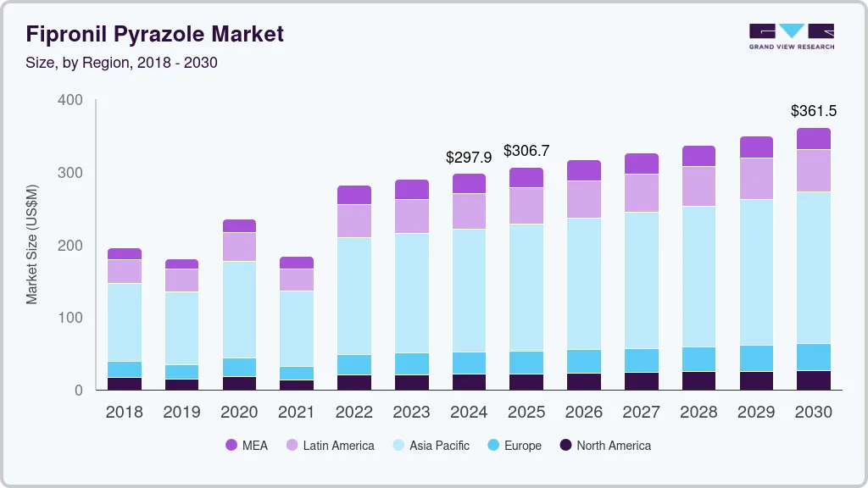Select the 2024 axis label

point(469,413)
